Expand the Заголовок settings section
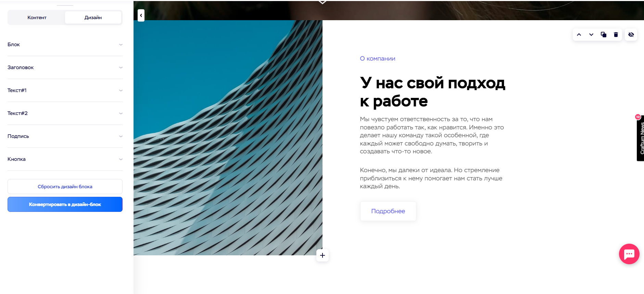 [x=65, y=67]
